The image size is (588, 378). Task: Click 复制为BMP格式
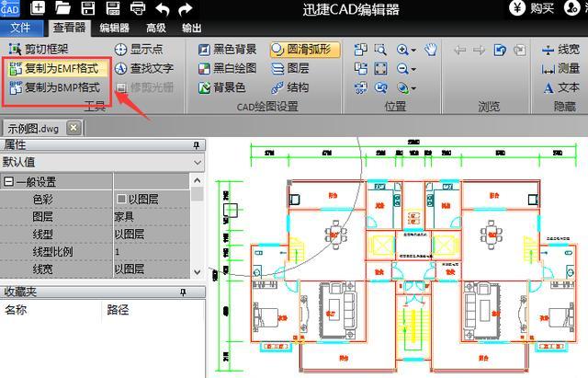tap(55, 87)
